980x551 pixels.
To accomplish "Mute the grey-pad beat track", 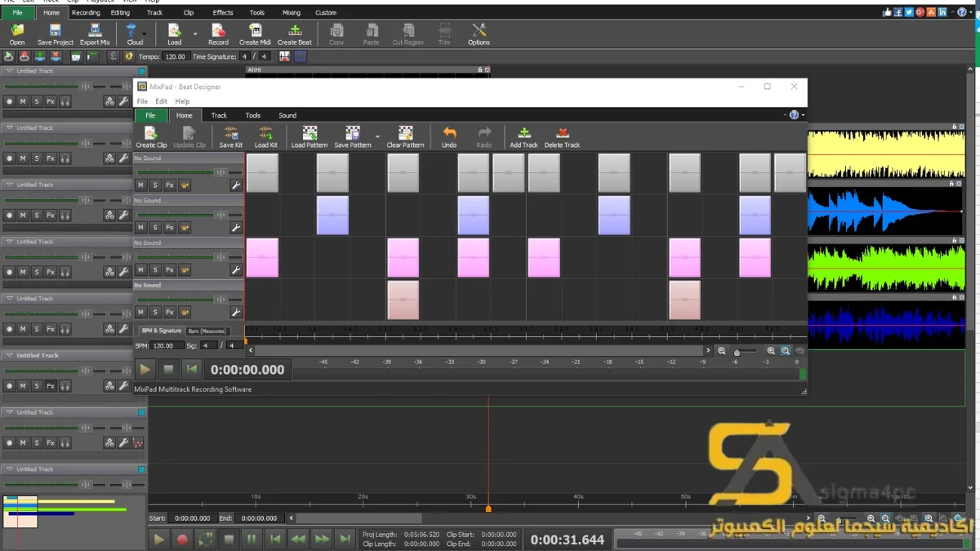I will point(141,185).
